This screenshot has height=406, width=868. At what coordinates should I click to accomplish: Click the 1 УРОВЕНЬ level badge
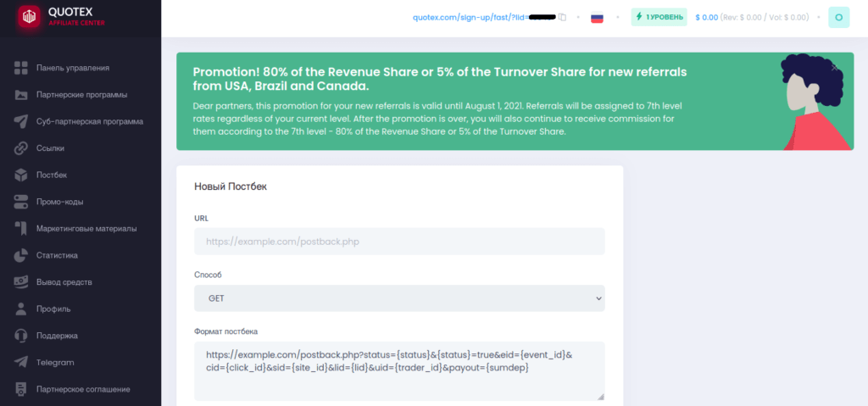pos(659,17)
